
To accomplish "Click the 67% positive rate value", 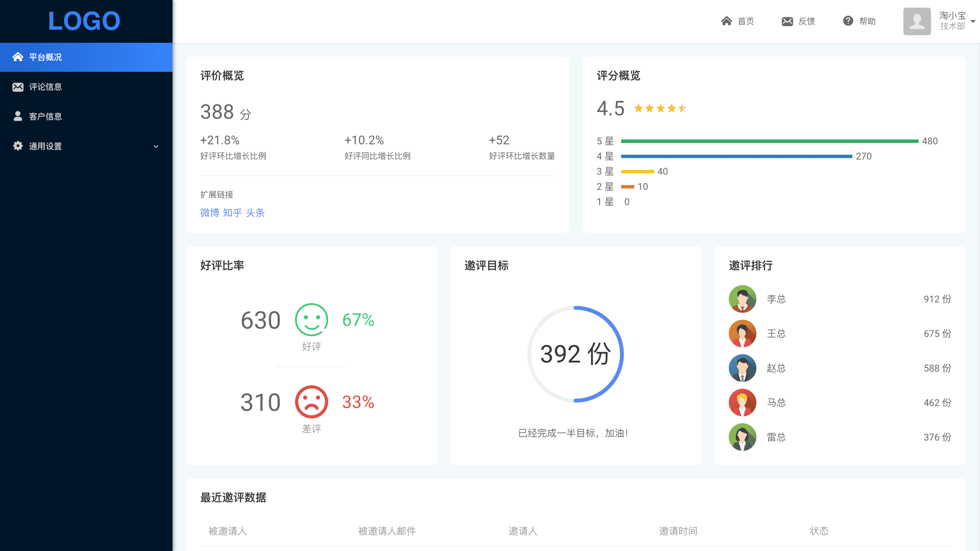I will [358, 320].
